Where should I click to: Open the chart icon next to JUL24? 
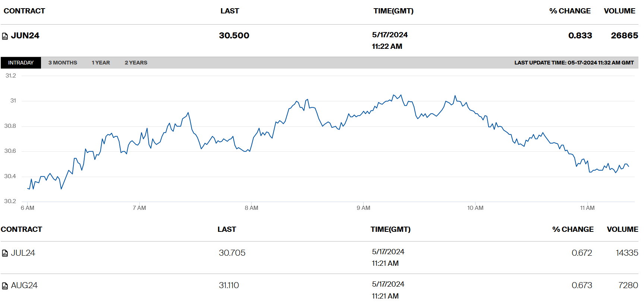5,253
